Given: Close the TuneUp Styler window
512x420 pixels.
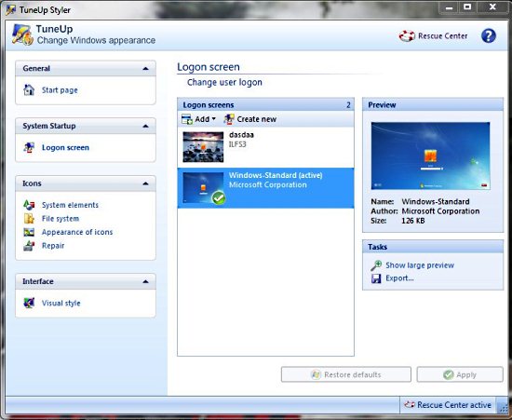Looking at the screenshot, I should point(492,7).
